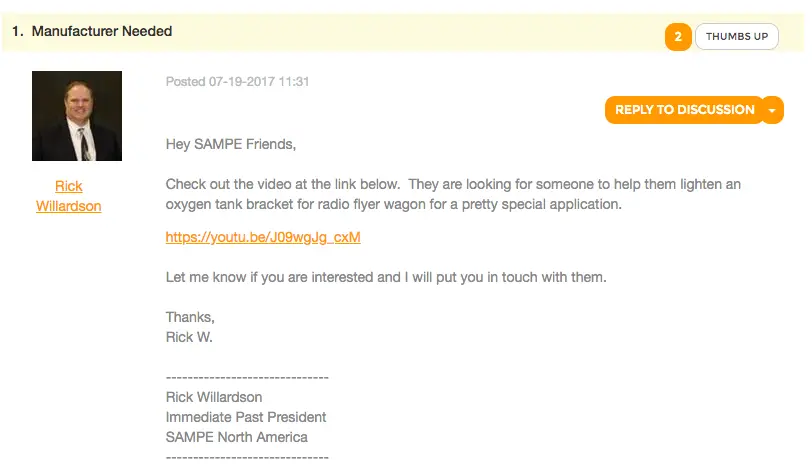The height and width of the screenshot is (467, 812).
Task: Click the Hey SAMPE Friends greeting line
Action: 231,144
